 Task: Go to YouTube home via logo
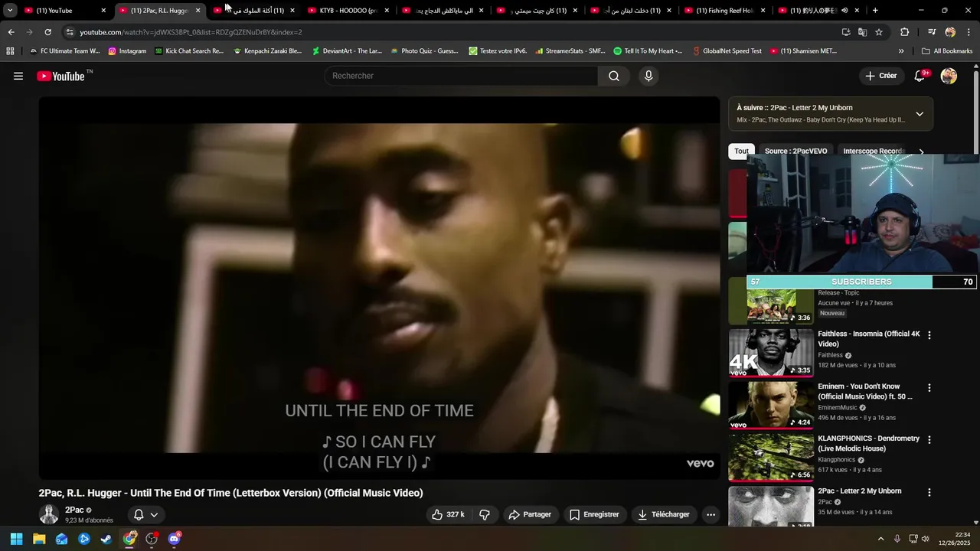pos(60,76)
